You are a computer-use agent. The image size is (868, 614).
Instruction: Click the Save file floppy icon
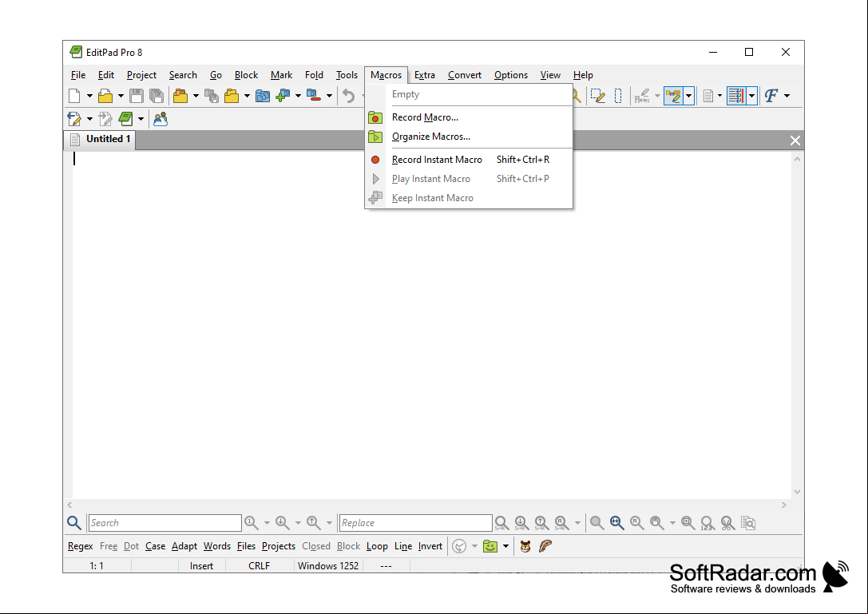(137, 96)
